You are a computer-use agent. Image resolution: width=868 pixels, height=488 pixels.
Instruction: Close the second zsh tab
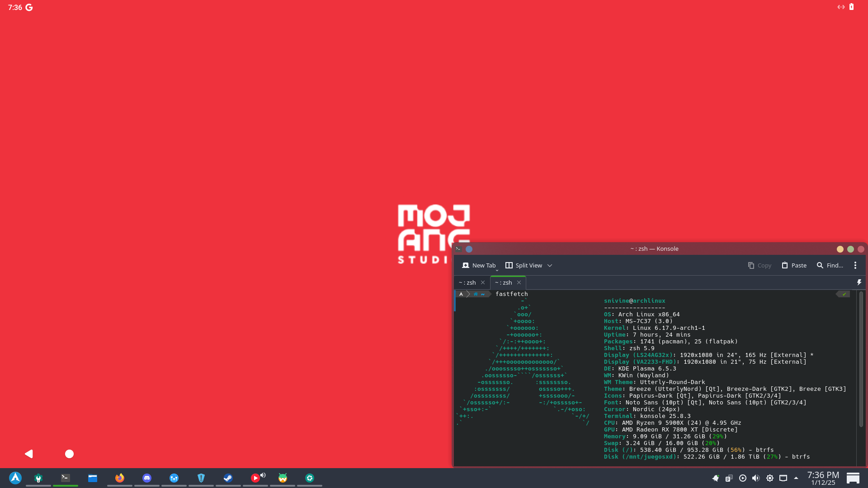[x=519, y=282]
